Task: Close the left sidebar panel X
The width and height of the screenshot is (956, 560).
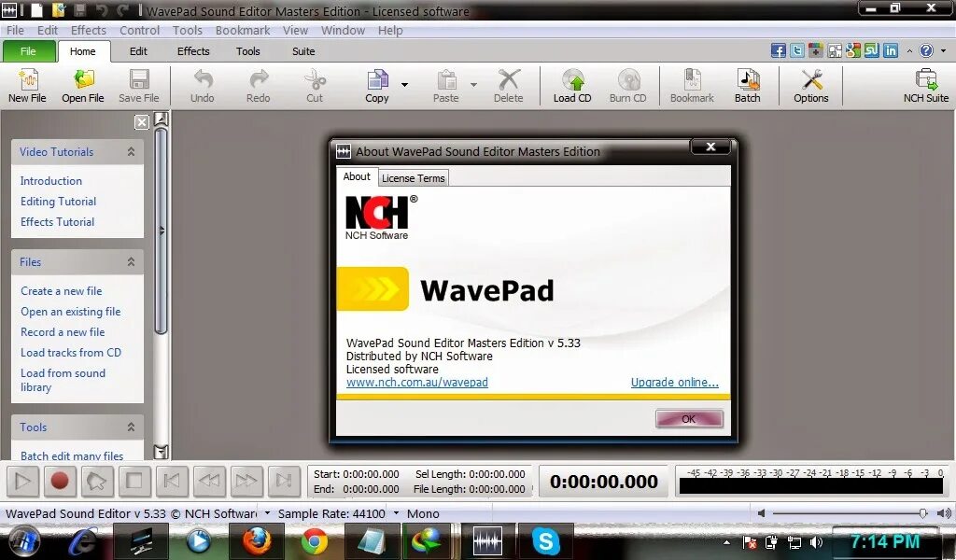Action: point(142,122)
